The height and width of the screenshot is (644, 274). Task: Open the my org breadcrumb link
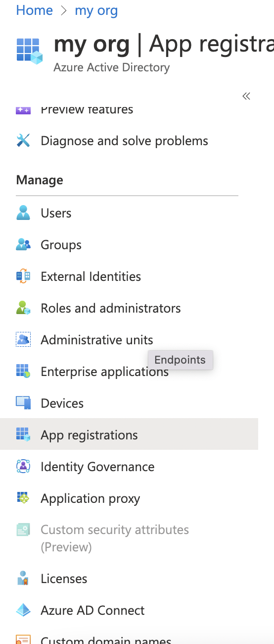click(96, 10)
